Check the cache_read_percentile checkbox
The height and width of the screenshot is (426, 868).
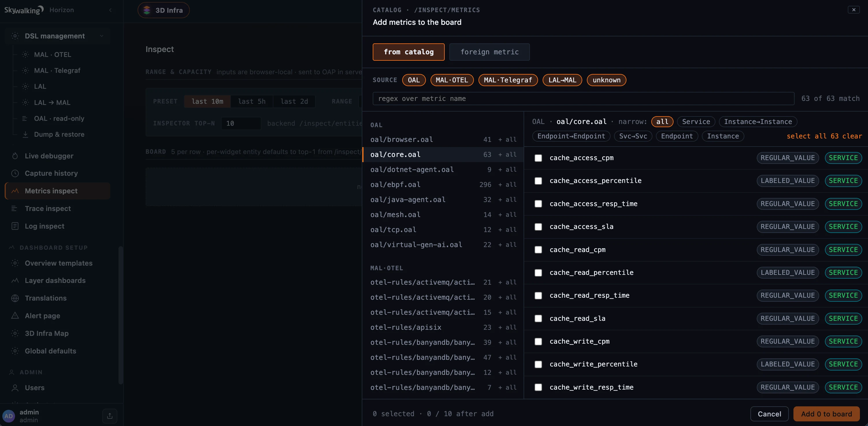tap(538, 272)
